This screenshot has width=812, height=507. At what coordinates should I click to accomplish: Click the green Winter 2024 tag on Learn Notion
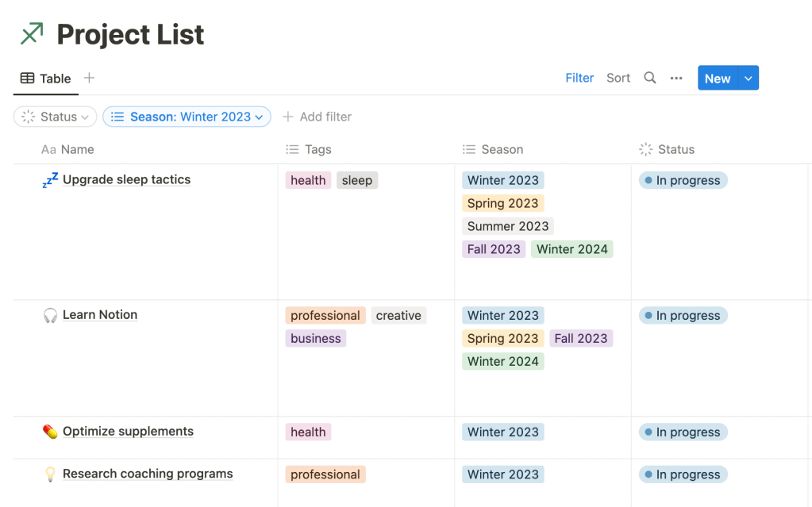(502, 361)
